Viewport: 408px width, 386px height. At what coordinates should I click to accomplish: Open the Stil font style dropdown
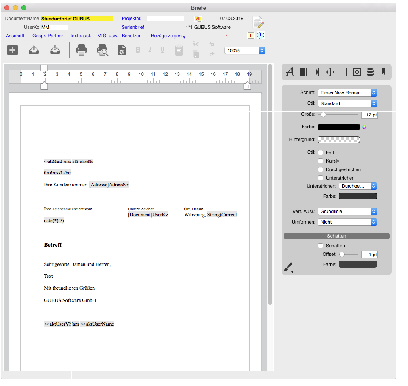pyautogui.click(x=347, y=104)
